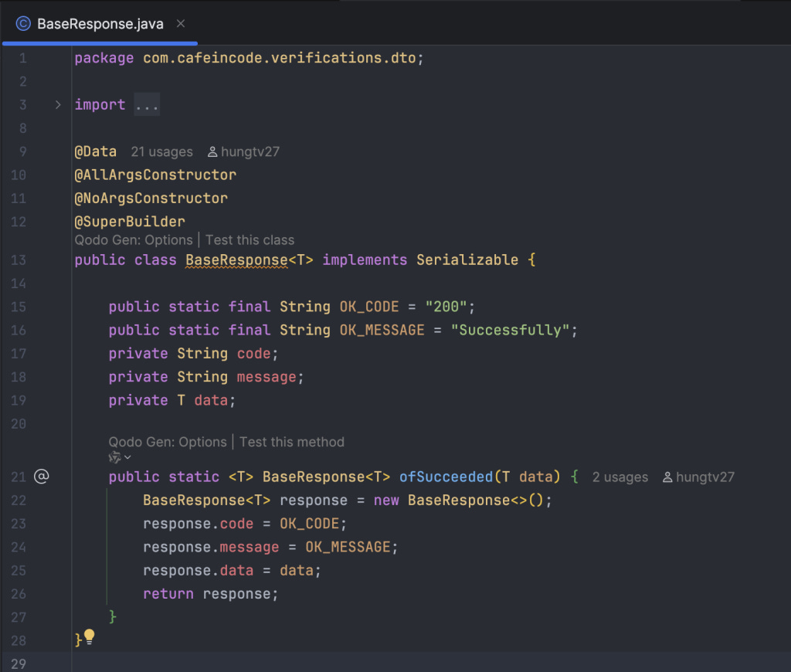This screenshot has height=672, width=791.
Task: Click the OK_MESSAGE constant on line 16
Action: click(x=382, y=330)
